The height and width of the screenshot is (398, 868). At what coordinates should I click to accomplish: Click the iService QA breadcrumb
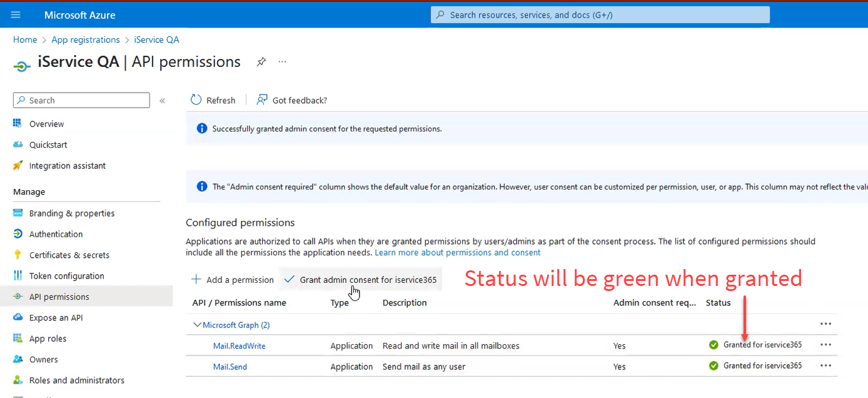pos(156,39)
